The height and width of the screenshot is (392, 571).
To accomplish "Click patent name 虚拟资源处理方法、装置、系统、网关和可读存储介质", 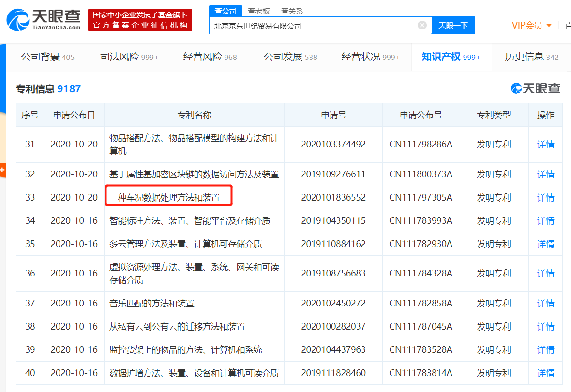I will coord(194,274).
